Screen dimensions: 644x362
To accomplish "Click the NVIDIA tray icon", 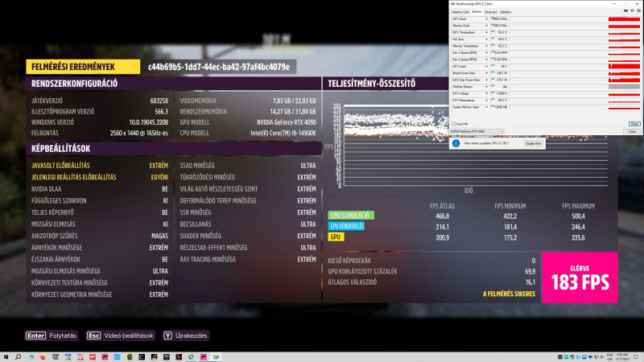I will click(x=560, y=356).
